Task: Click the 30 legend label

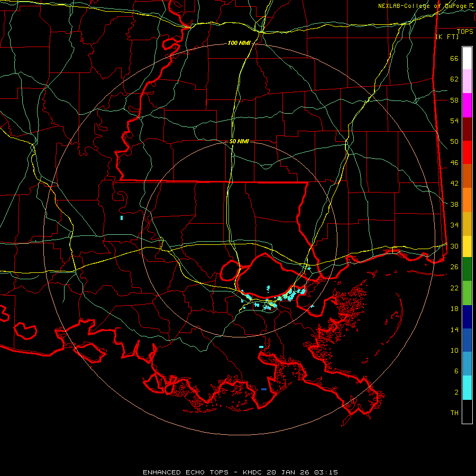Action: [454, 246]
